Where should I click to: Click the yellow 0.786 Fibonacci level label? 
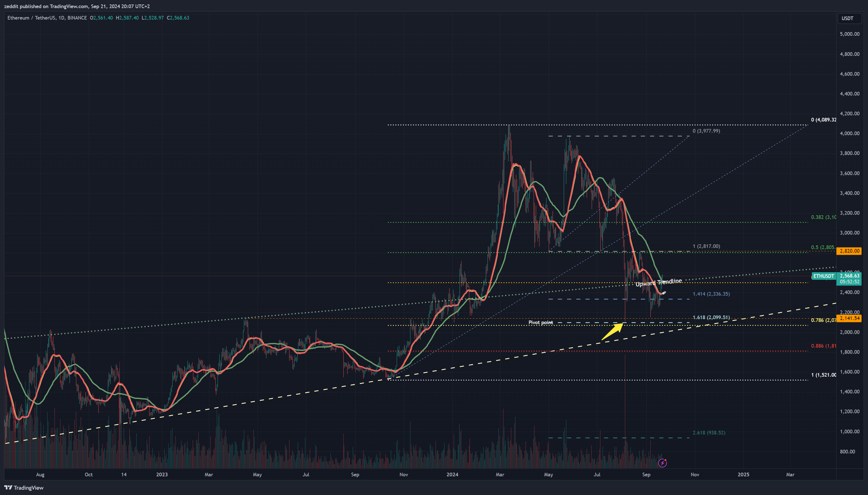pyautogui.click(x=824, y=320)
